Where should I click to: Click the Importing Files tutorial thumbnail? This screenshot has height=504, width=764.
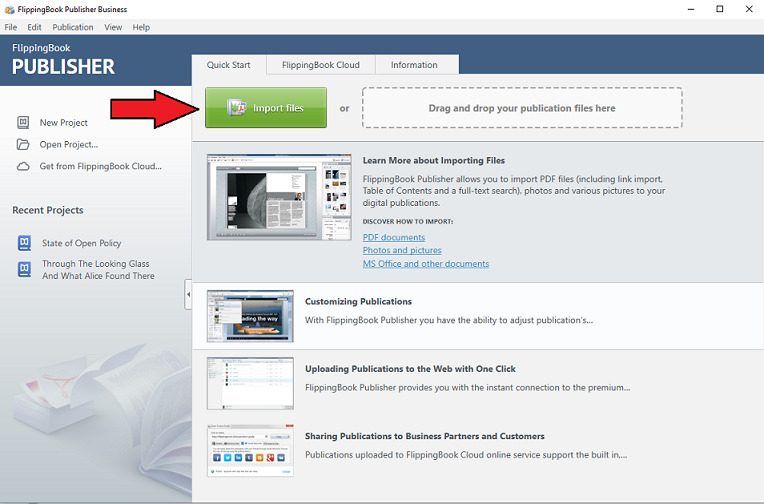(x=279, y=197)
